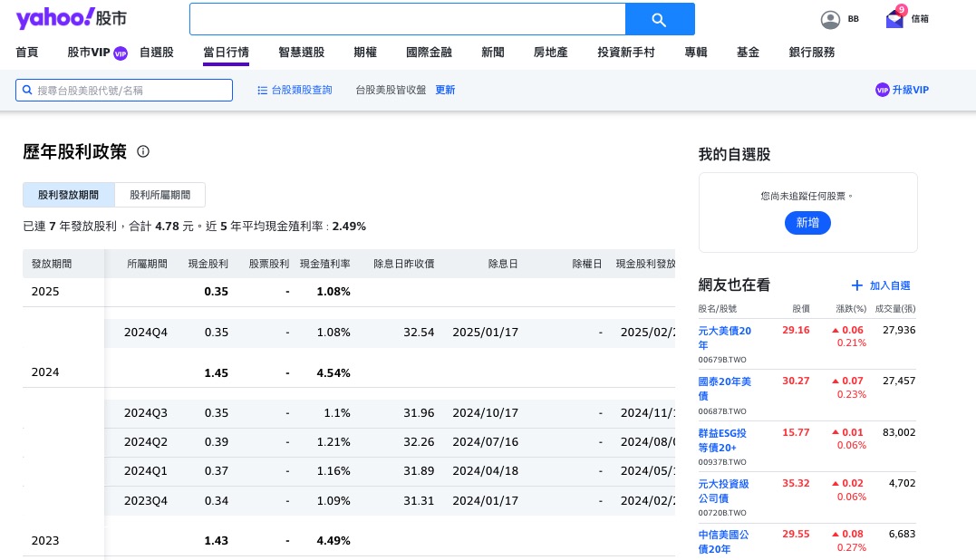Switch to 股利發放期間 view

coord(69,195)
